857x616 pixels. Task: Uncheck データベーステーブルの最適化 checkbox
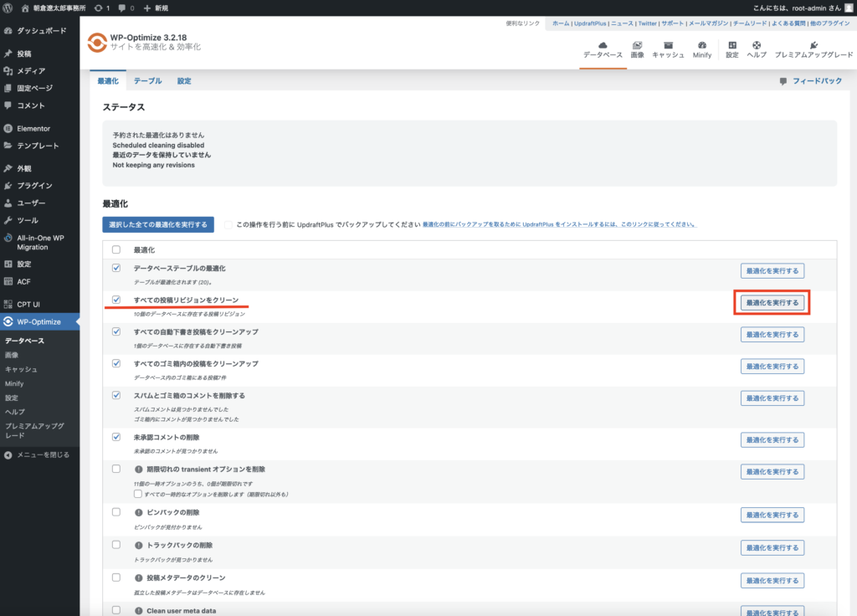116,268
